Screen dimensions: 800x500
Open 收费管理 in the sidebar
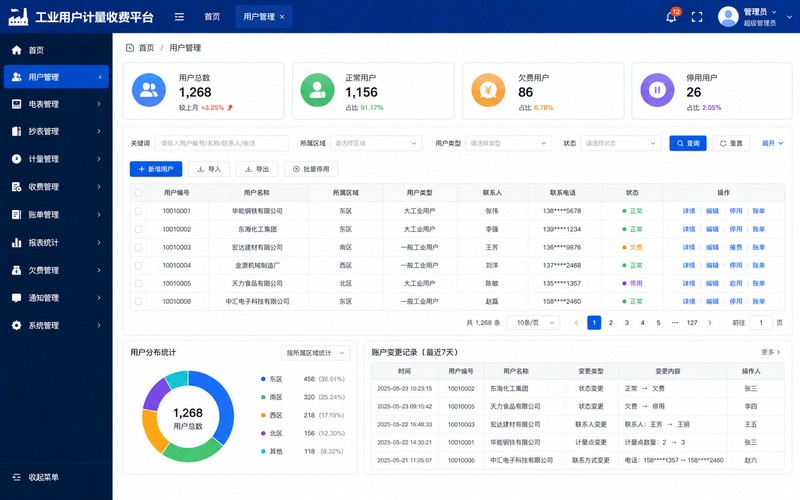pyautogui.click(x=56, y=187)
